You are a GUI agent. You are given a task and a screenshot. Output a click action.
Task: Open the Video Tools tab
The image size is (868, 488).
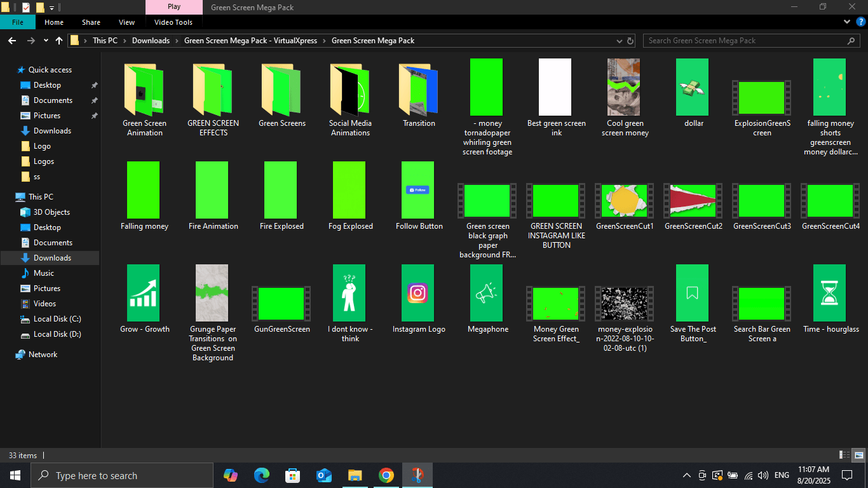click(173, 22)
